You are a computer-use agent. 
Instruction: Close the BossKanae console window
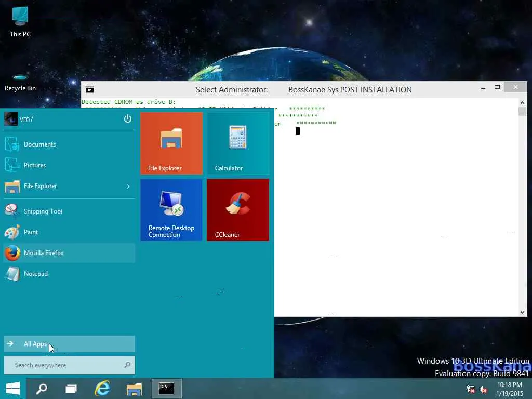click(x=516, y=87)
